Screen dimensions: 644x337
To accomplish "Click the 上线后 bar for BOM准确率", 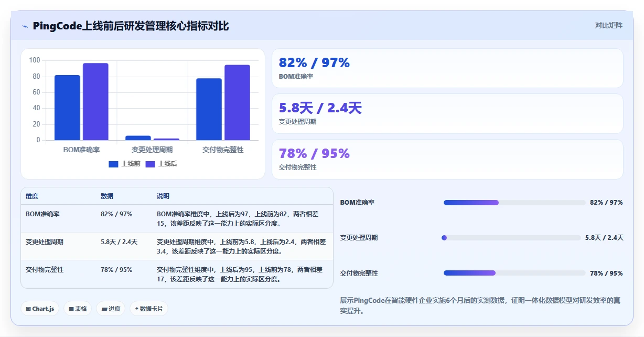I will 95,102.
